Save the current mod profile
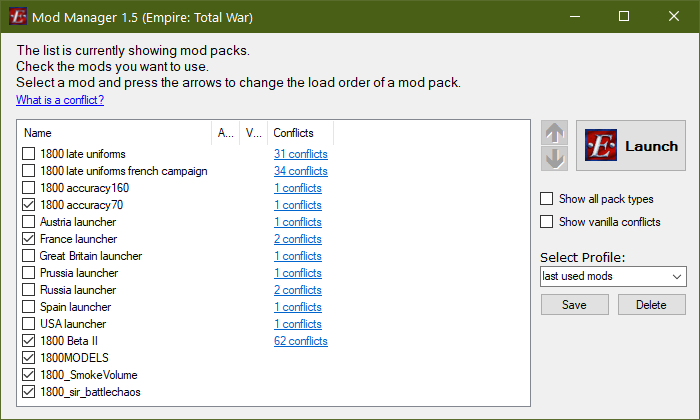The image size is (700, 420). [575, 304]
